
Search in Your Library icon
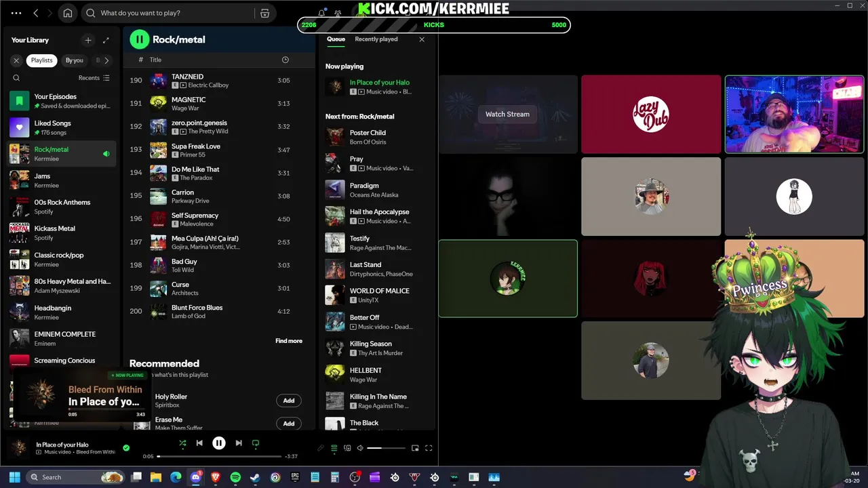[x=16, y=78]
